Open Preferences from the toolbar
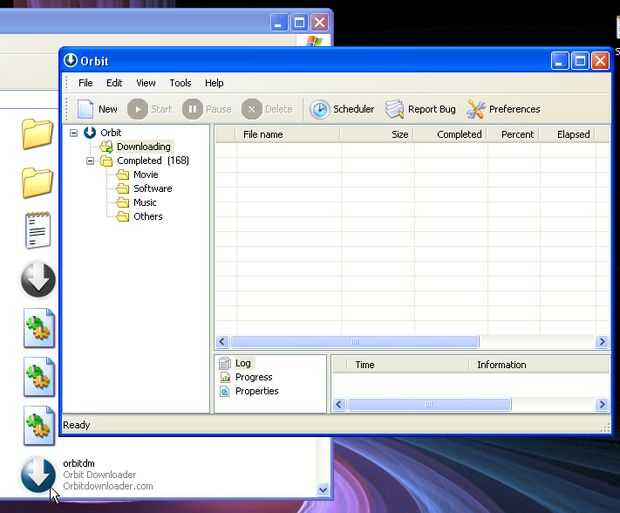This screenshot has width=620, height=513. pos(503,109)
